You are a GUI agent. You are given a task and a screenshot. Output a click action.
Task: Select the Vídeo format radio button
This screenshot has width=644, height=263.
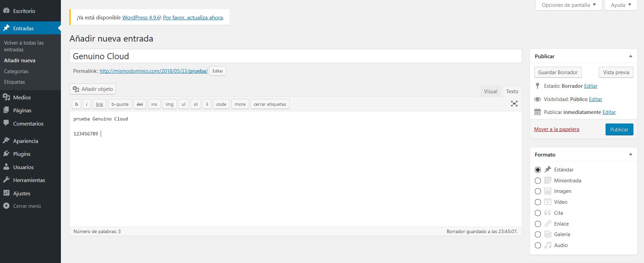(538, 202)
